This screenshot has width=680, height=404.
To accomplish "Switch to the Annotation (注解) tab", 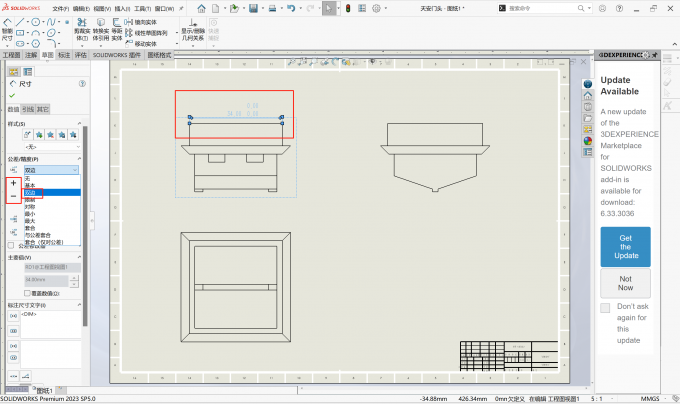I will click(x=31, y=55).
